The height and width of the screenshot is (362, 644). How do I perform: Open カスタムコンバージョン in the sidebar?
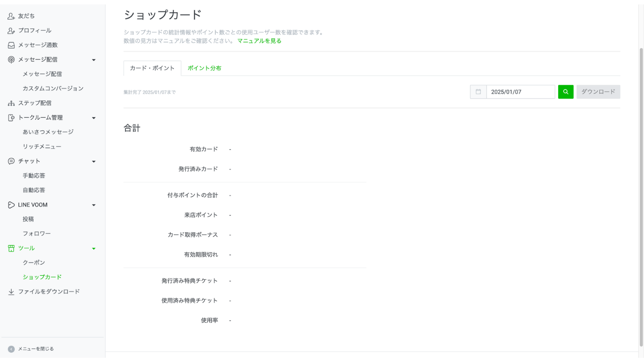click(53, 89)
